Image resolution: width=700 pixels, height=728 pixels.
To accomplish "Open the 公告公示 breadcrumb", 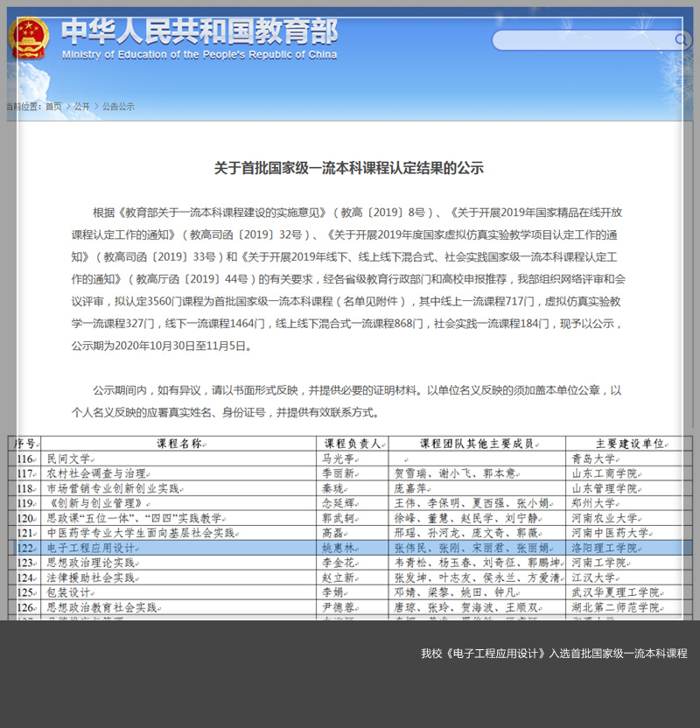I will [x=118, y=107].
